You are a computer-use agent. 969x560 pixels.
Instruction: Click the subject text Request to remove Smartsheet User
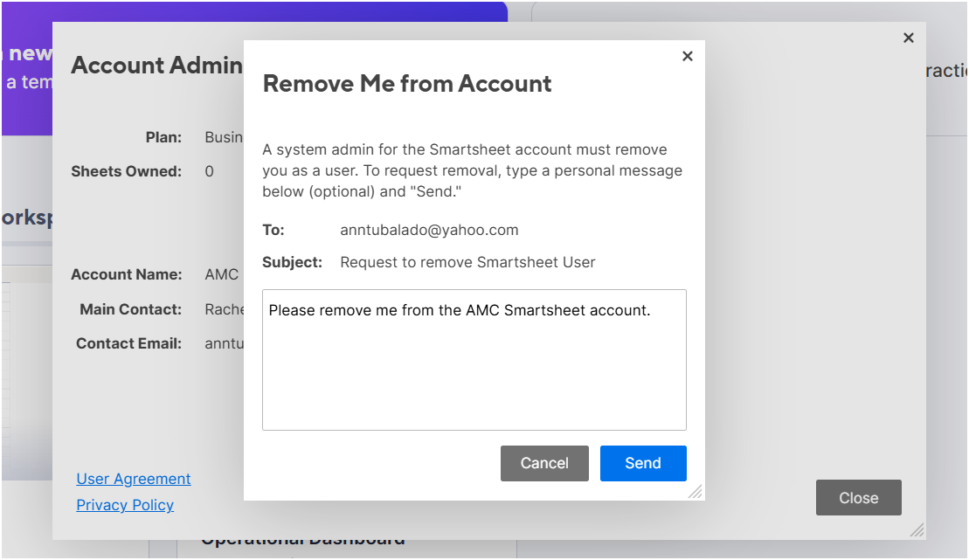click(x=467, y=262)
